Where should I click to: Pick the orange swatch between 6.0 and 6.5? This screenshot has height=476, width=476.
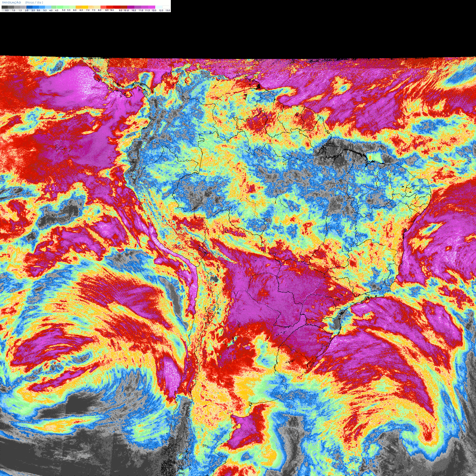79,7
